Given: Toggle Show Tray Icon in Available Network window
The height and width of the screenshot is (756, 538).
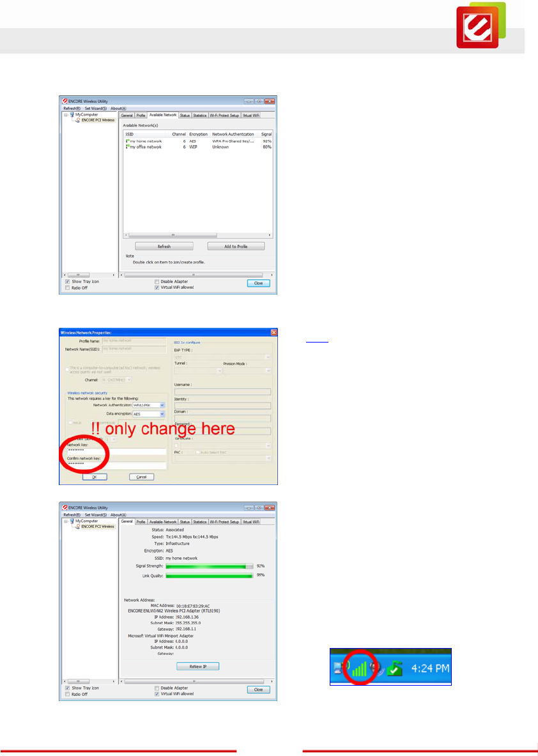Looking at the screenshot, I should (x=67, y=282).
